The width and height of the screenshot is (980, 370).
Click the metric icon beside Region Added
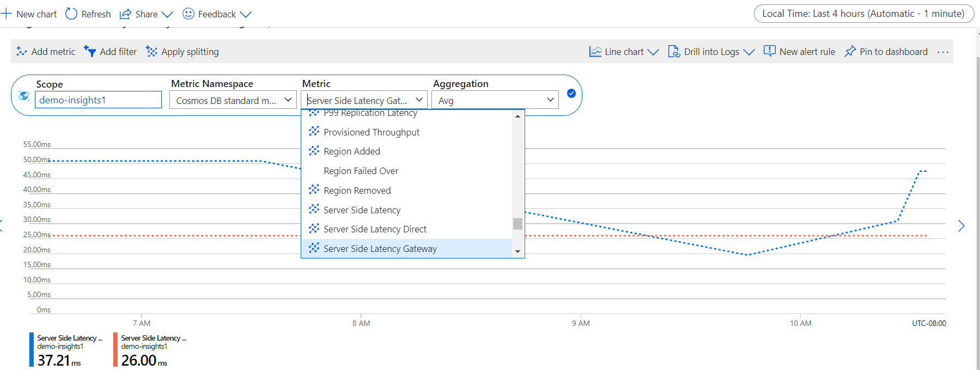[x=314, y=150]
